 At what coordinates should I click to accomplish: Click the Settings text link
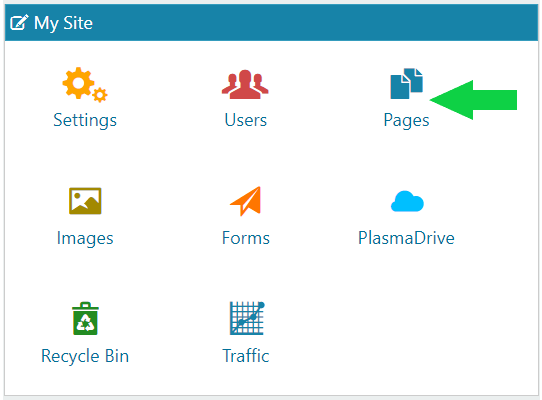click(85, 120)
